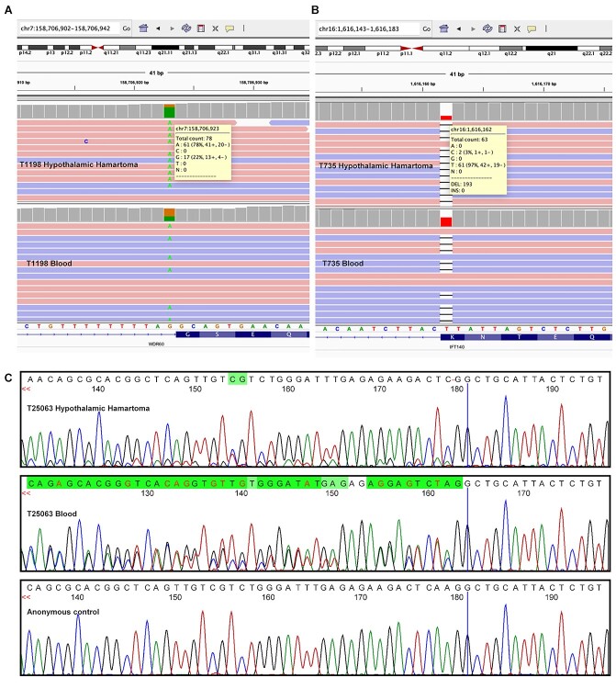Click the region of interest icon in panel A
The image size is (616, 689).
(x=201, y=28)
